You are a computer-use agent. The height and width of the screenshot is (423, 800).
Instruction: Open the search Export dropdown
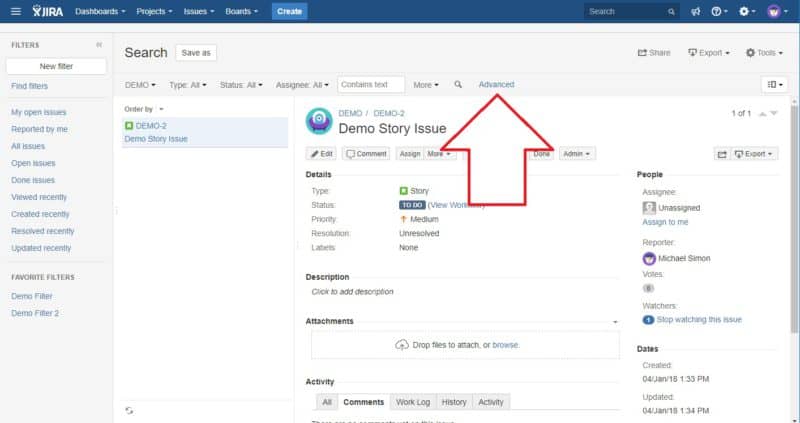[709, 53]
